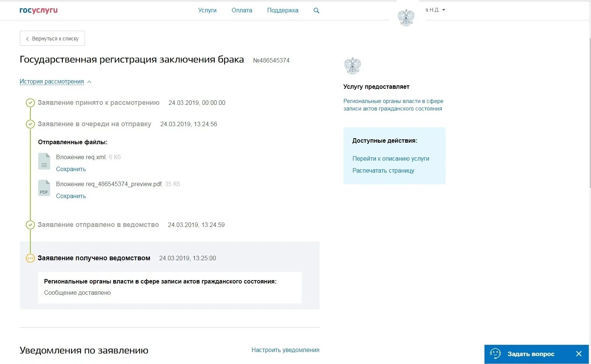Save the req.xml attachment
This screenshot has height=364, width=591.
[71, 169]
